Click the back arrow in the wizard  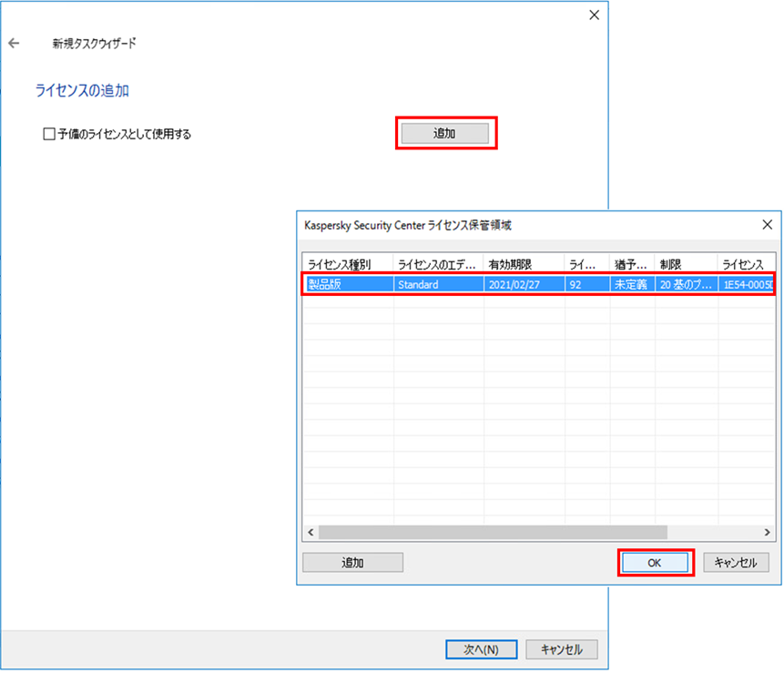point(15,41)
